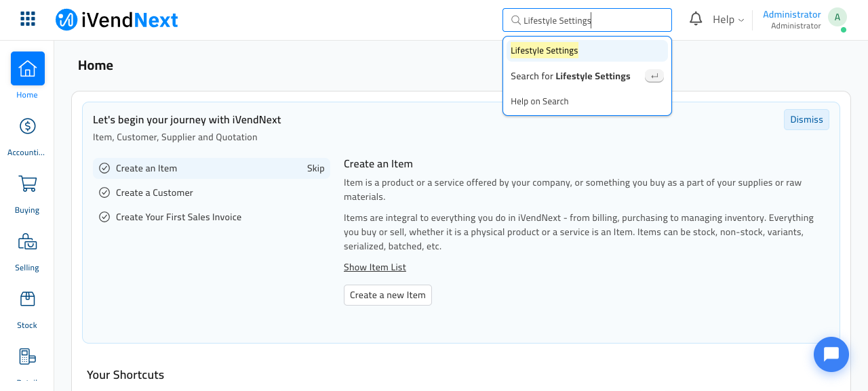Open the Buying cart icon
This screenshot has height=391, width=868.
tap(28, 184)
